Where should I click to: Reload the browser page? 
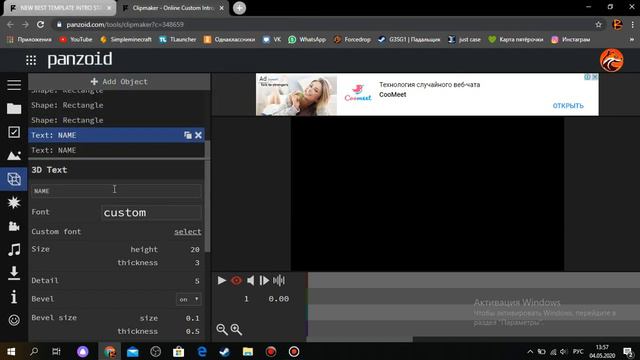40,24
